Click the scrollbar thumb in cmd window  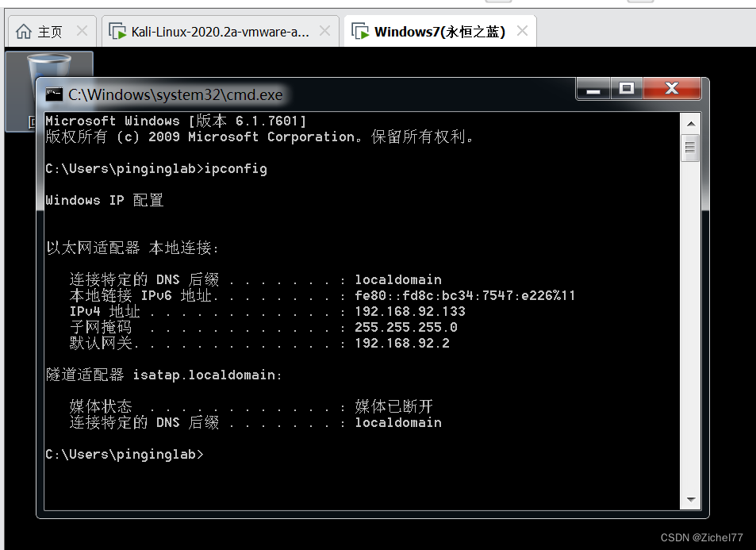coord(689,147)
